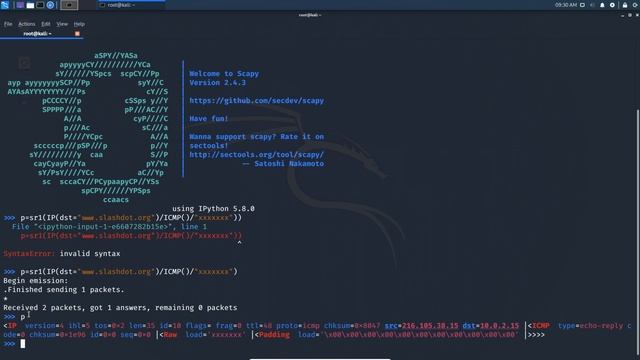Close the root@kali tab via orange button
The image size is (640, 360).
click(77, 34)
